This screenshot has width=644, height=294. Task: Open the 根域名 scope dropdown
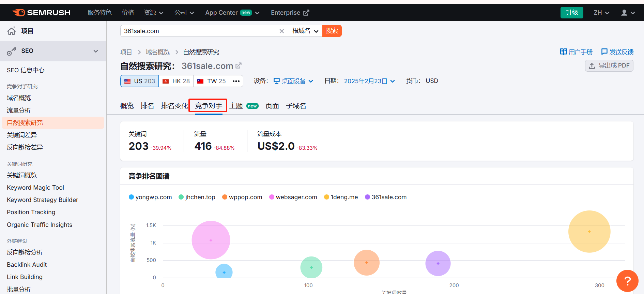pos(306,31)
